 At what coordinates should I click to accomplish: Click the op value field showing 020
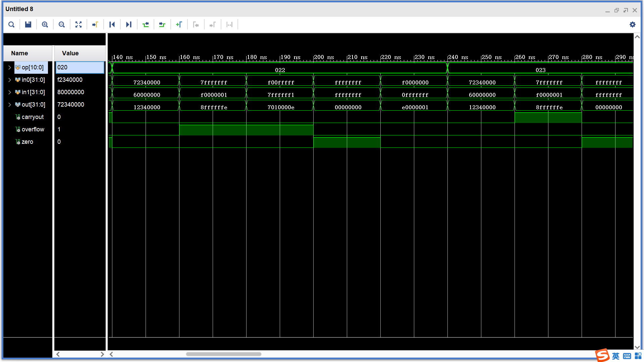click(x=80, y=67)
